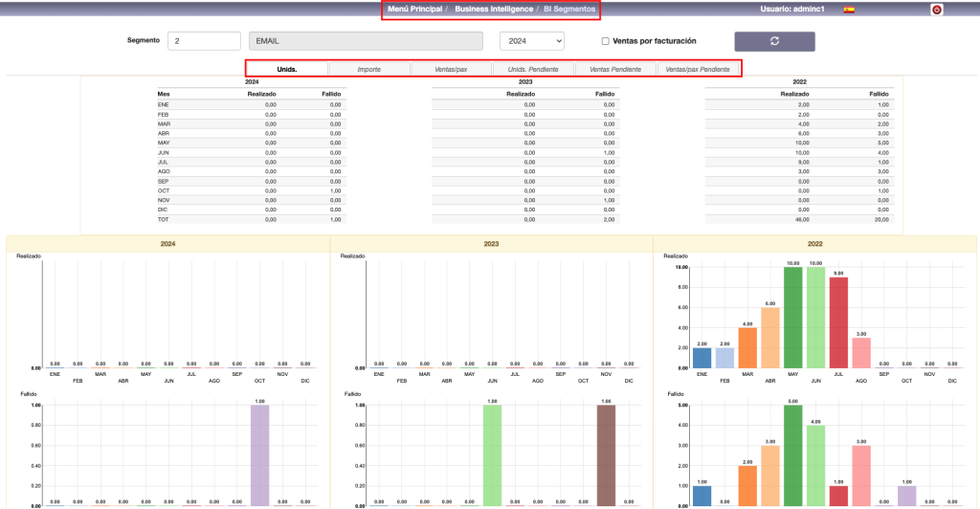Switch to the Importe tab
The width and height of the screenshot is (980, 509).
click(368, 69)
